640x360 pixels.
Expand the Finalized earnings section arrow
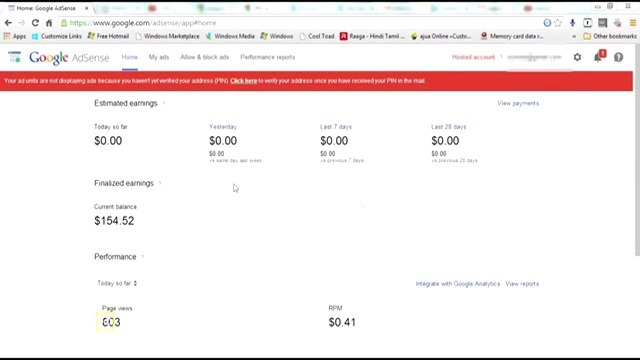click(x=160, y=183)
